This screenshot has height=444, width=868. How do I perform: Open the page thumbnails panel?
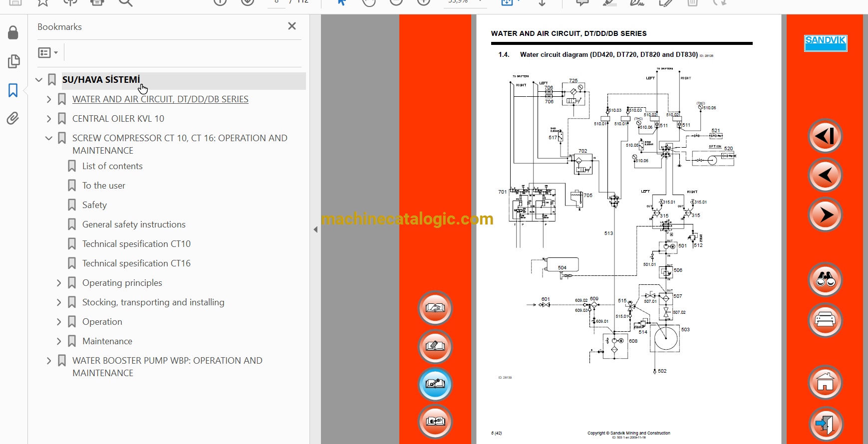[x=13, y=61]
